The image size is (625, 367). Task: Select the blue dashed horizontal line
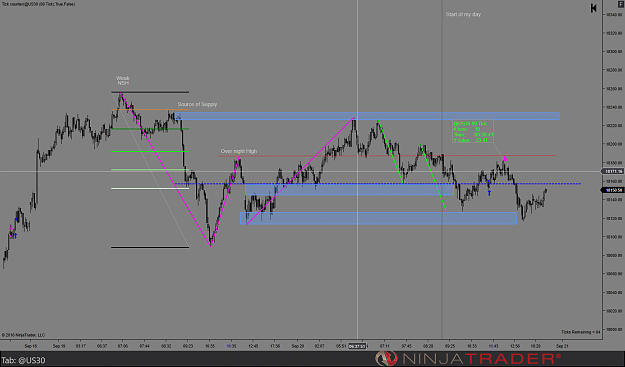click(378, 184)
